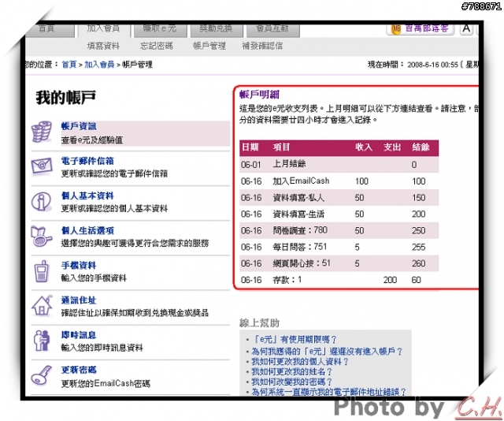The image size is (504, 421).
Task: Open the 個人基本資料 link
Action: (x=87, y=196)
